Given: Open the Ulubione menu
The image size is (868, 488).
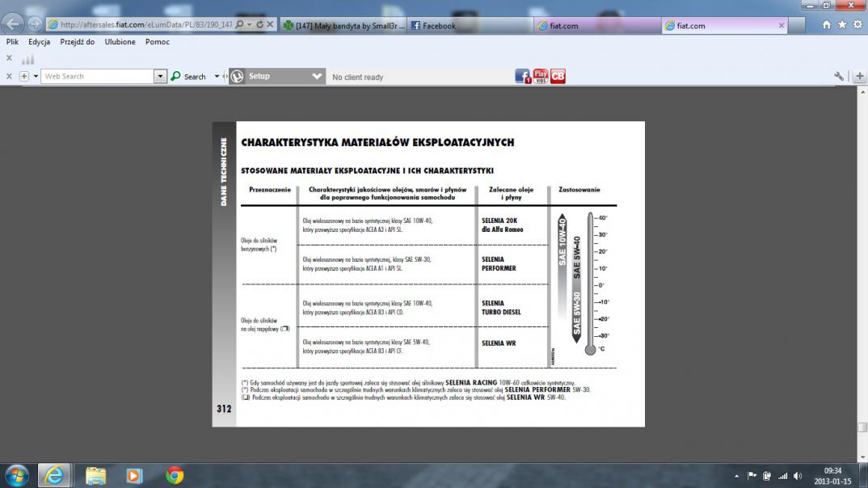Looking at the screenshot, I should [x=120, y=42].
